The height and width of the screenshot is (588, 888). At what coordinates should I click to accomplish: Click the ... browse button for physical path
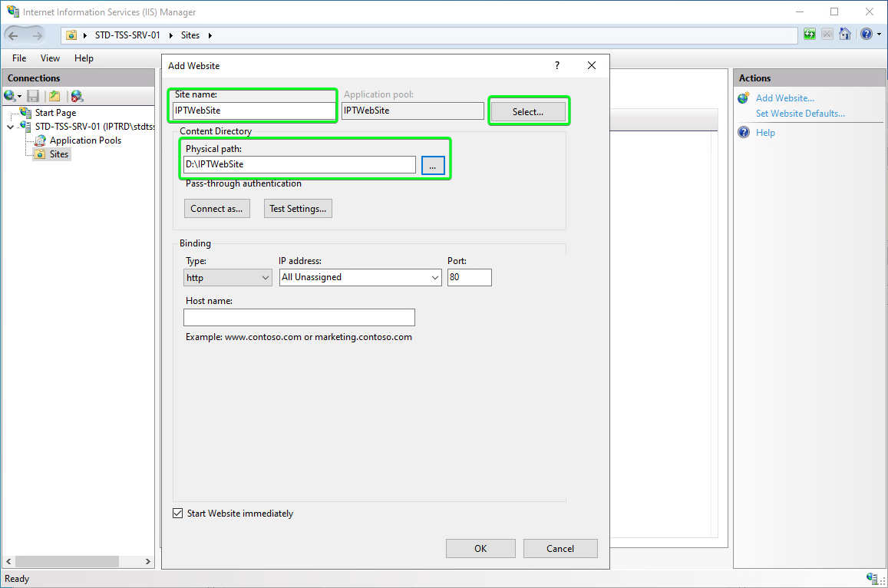tap(433, 165)
